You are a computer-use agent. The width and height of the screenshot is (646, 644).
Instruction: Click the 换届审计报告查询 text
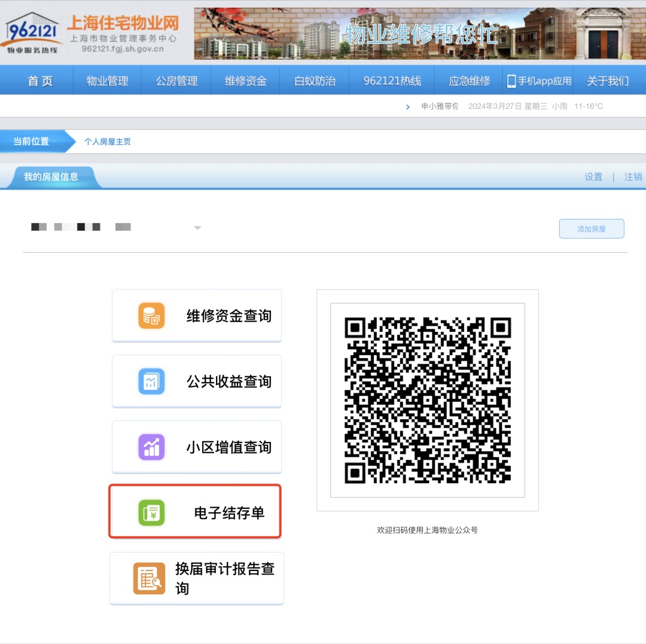(x=225, y=579)
